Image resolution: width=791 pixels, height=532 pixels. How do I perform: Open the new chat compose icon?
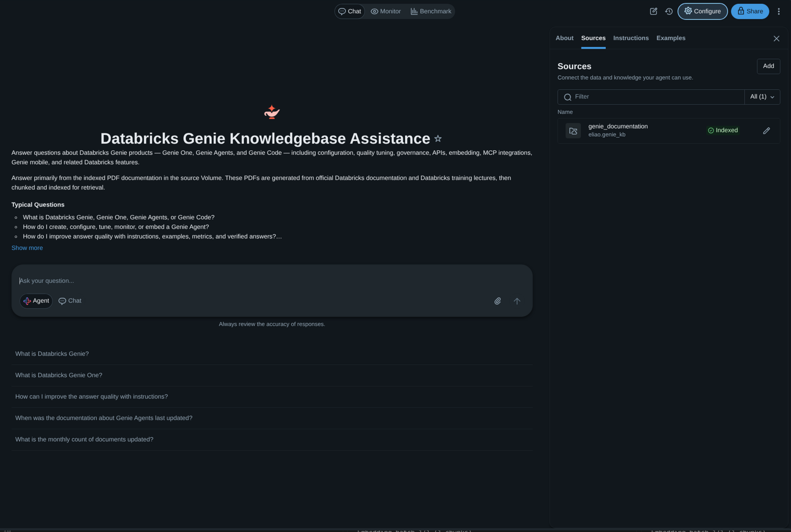(x=653, y=11)
